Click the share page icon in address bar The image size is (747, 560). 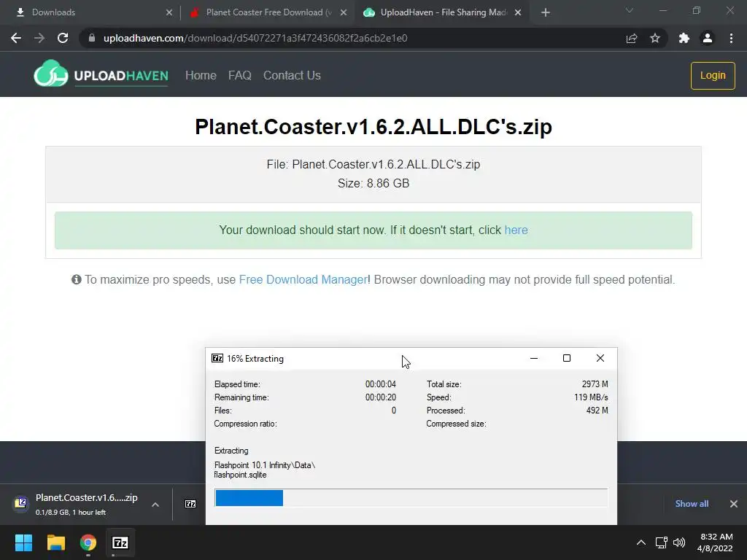pyautogui.click(x=632, y=38)
